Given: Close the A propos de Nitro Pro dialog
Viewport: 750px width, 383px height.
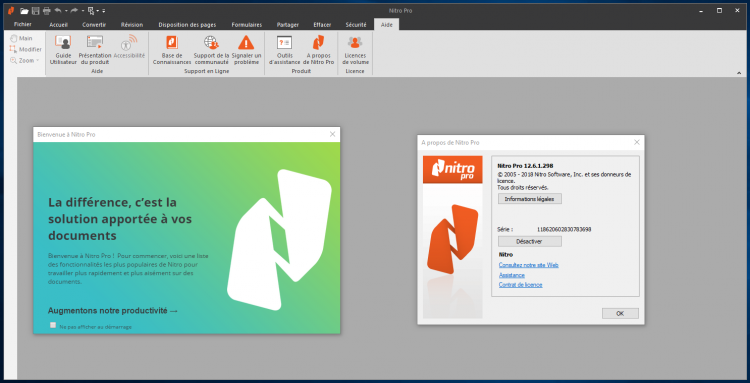Looking at the screenshot, I should click(637, 142).
